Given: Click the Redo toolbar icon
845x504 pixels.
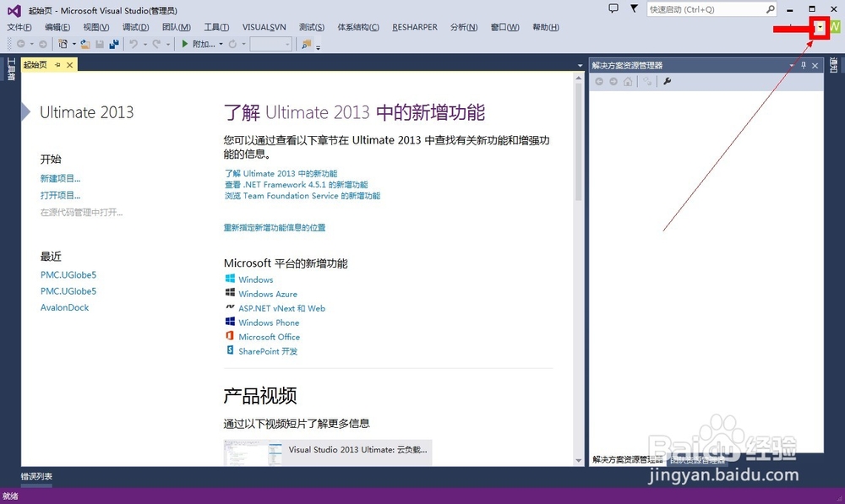Looking at the screenshot, I should click(156, 44).
